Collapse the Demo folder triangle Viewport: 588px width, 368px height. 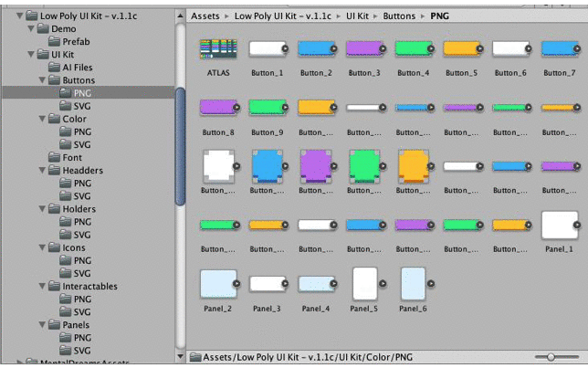point(31,29)
